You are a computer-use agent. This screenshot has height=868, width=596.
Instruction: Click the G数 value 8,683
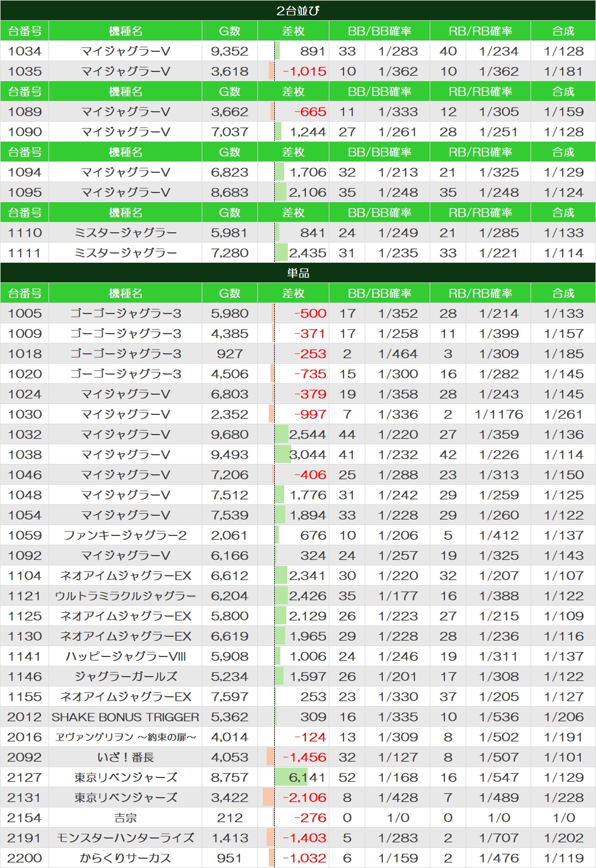point(230,192)
